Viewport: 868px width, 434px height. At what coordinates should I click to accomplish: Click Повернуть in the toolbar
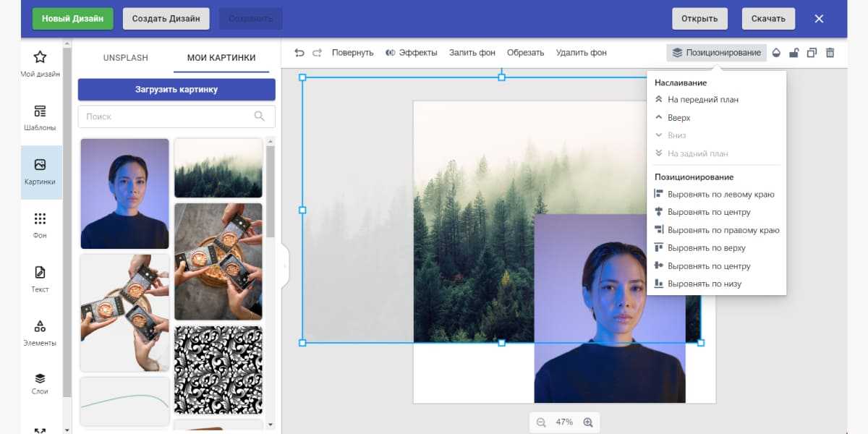click(x=352, y=53)
